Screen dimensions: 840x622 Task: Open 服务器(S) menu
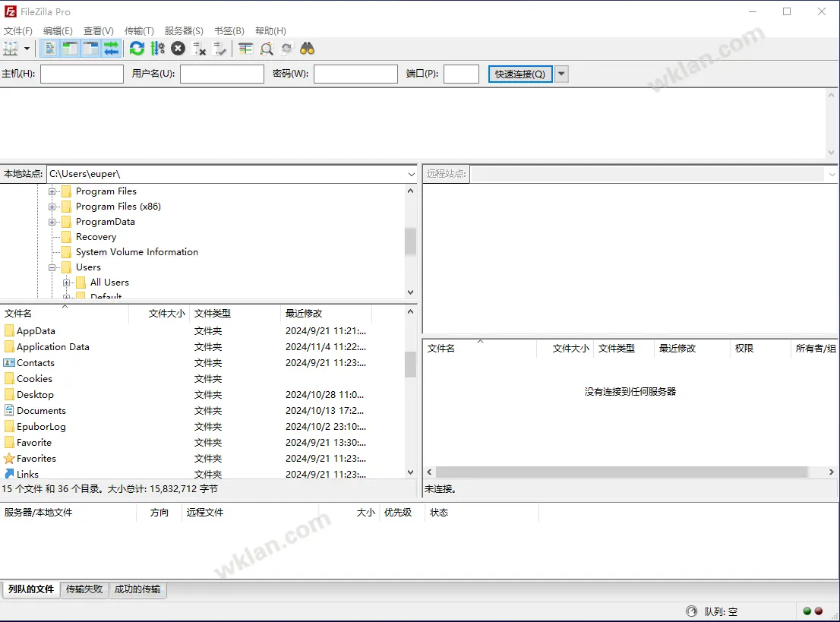coord(184,30)
